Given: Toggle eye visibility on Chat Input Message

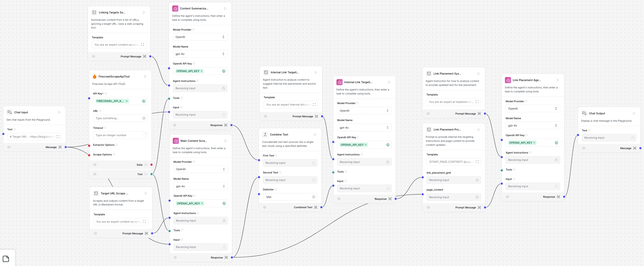Looking at the screenshot, I should (x=9, y=147).
